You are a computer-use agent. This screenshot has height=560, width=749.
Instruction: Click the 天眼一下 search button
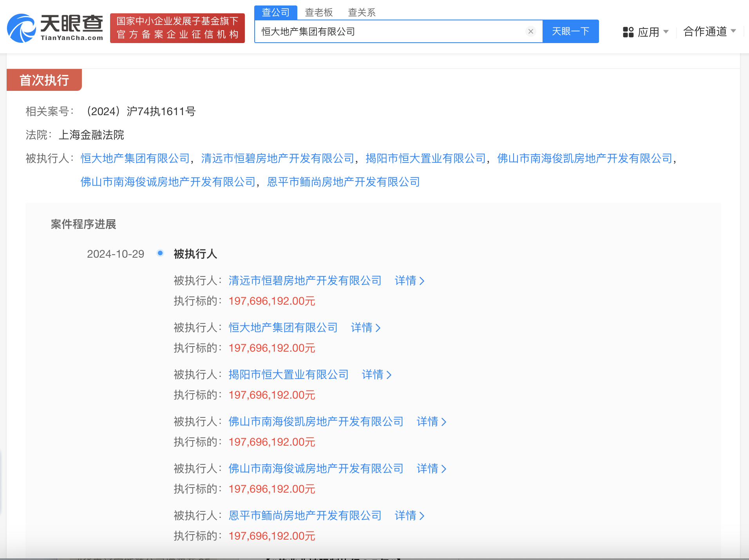coord(570,31)
